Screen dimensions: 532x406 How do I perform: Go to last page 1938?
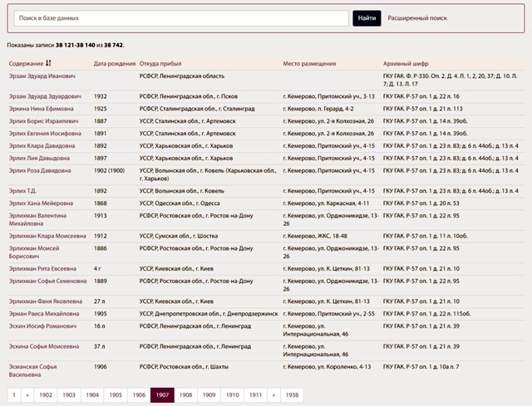coord(292,395)
